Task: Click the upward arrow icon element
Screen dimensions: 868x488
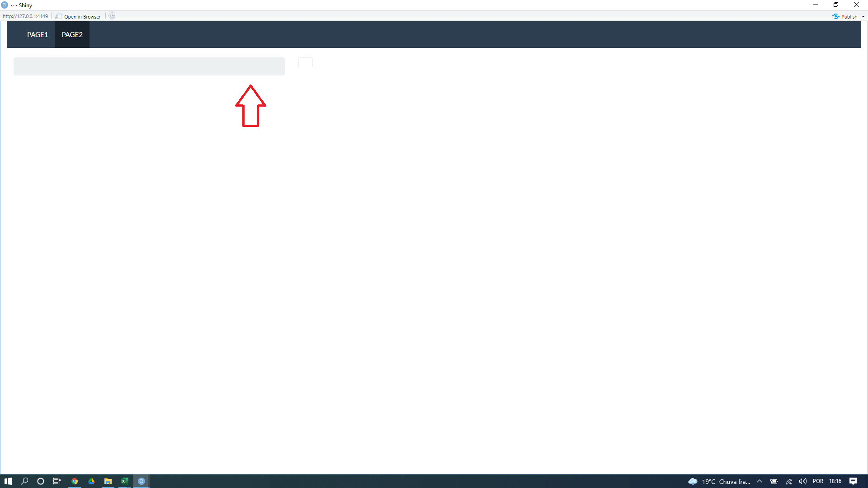Action: pyautogui.click(x=251, y=105)
